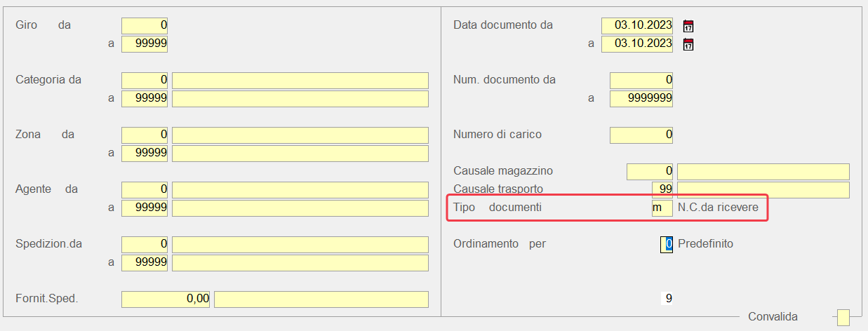Image resolution: width=868 pixels, height=331 pixels.
Task: Click the Agente 'a' code field
Action: [145, 208]
